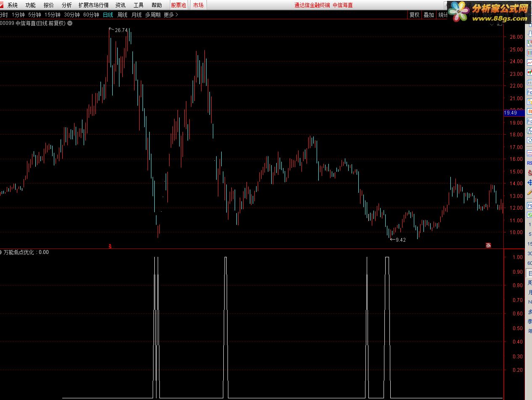Screen dimensions: 532x400
Task: Click the 26.74 high price annotation
Action: pyautogui.click(x=121, y=30)
